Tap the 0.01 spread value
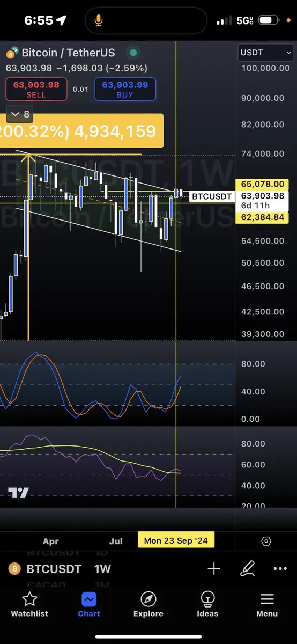Screen dimensions: 297x644 coord(80,89)
